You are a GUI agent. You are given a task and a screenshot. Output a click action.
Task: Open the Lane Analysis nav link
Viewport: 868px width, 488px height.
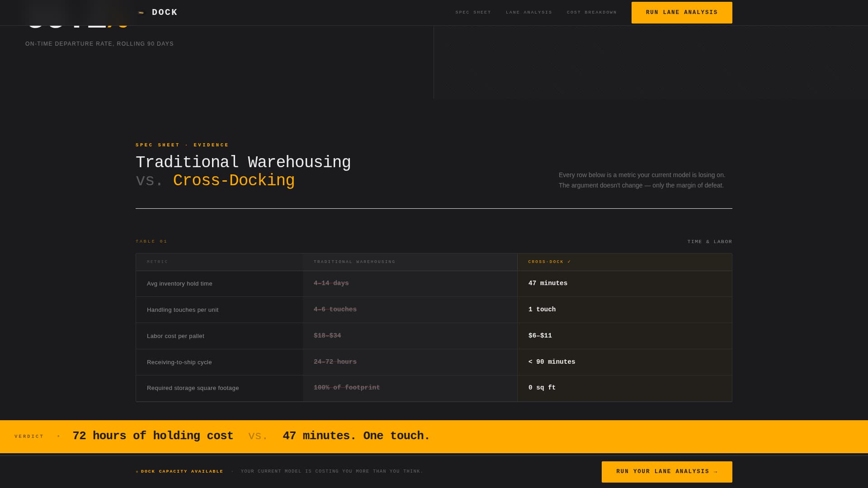[x=528, y=13]
